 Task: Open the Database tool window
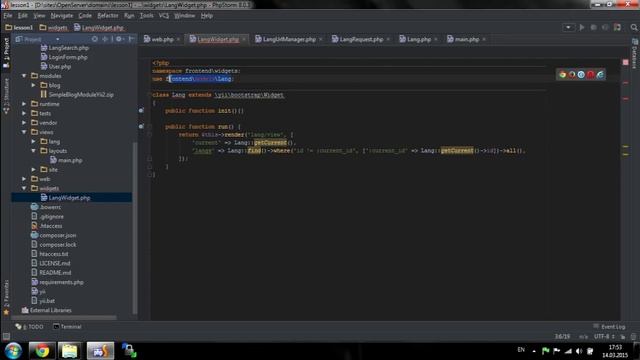635,54
